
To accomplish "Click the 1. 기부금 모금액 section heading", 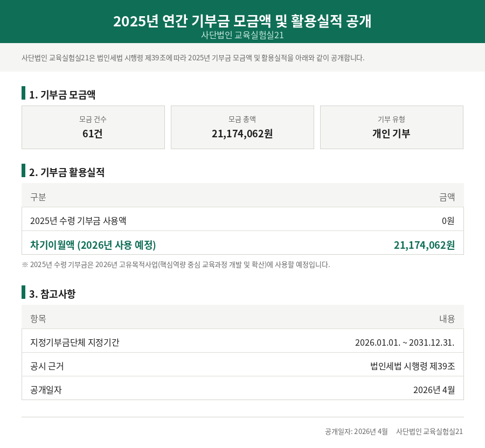I will (x=62, y=95).
